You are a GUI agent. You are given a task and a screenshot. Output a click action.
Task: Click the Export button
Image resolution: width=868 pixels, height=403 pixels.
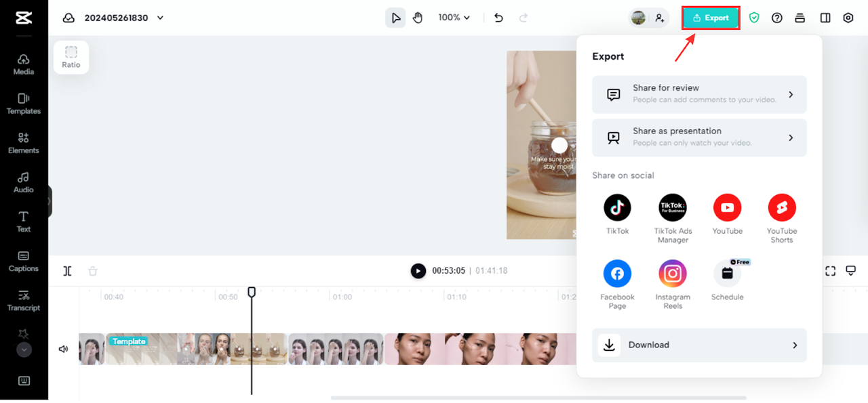click(711, 18)
